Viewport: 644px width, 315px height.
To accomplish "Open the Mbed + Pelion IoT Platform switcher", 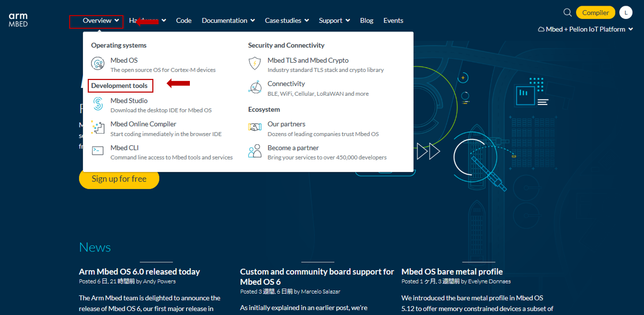I will (585, 29).
